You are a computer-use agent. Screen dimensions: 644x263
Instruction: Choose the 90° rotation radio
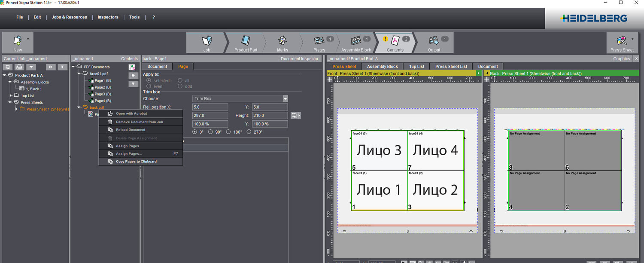point(210,132)
